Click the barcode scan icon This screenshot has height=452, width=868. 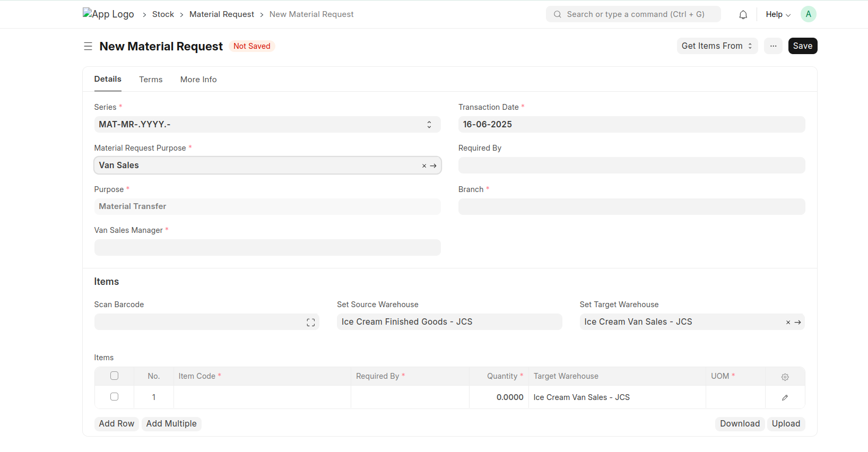click(x=311, y=323)
